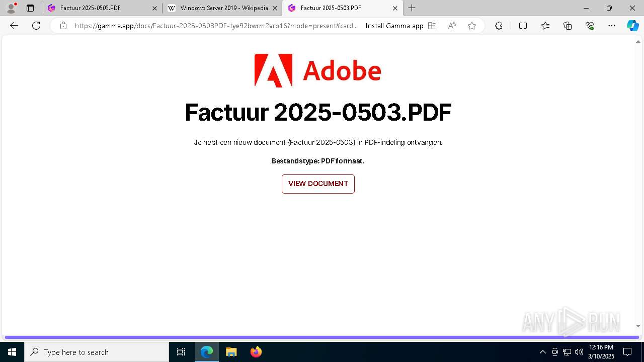Click the page scrollbar down arrow
Image resolution: width=644 pixels, height=362 pixels.
638,326
